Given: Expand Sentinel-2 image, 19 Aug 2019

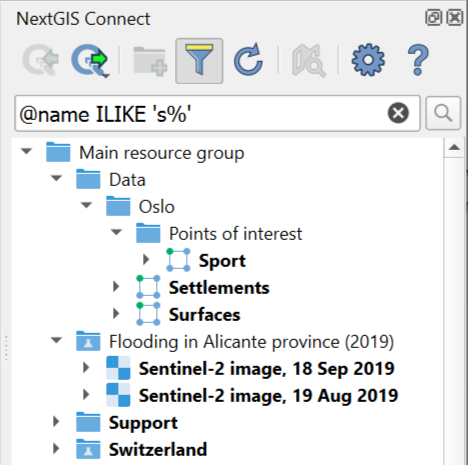Looking at the screenshot, I should click(86, 394).
